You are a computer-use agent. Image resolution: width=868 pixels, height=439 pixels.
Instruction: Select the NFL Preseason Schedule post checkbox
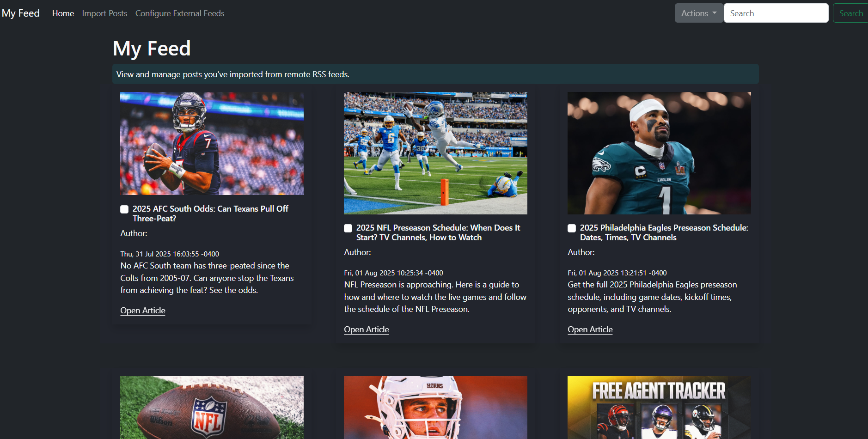[x=348, y=228]
